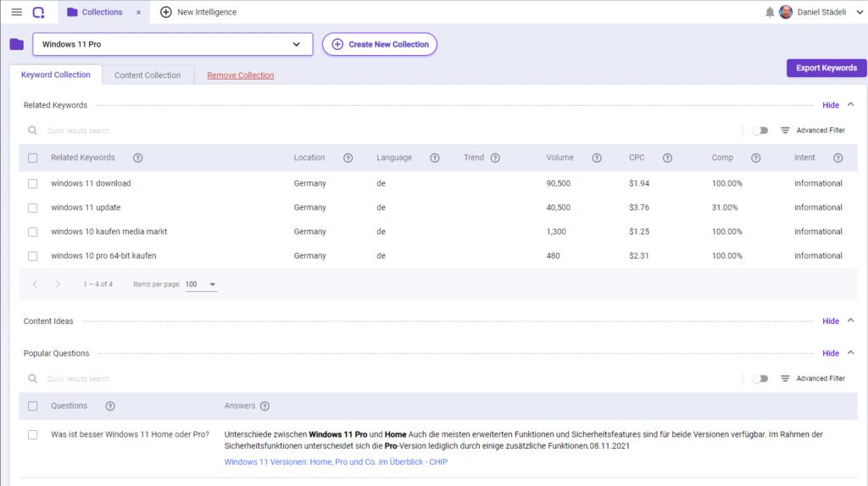This screenshot has height=486, width=868.
Task: Click the Remove Collection link
Action: (240, 75)
